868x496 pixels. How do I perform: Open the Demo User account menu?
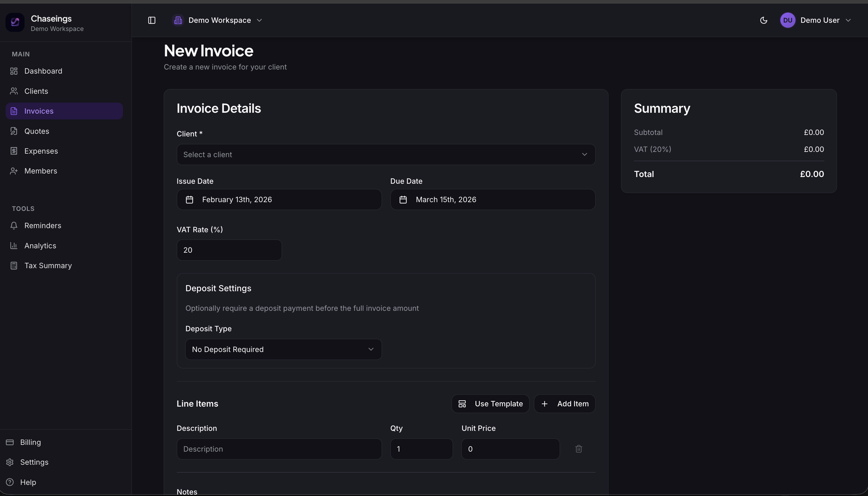point(821,20)
